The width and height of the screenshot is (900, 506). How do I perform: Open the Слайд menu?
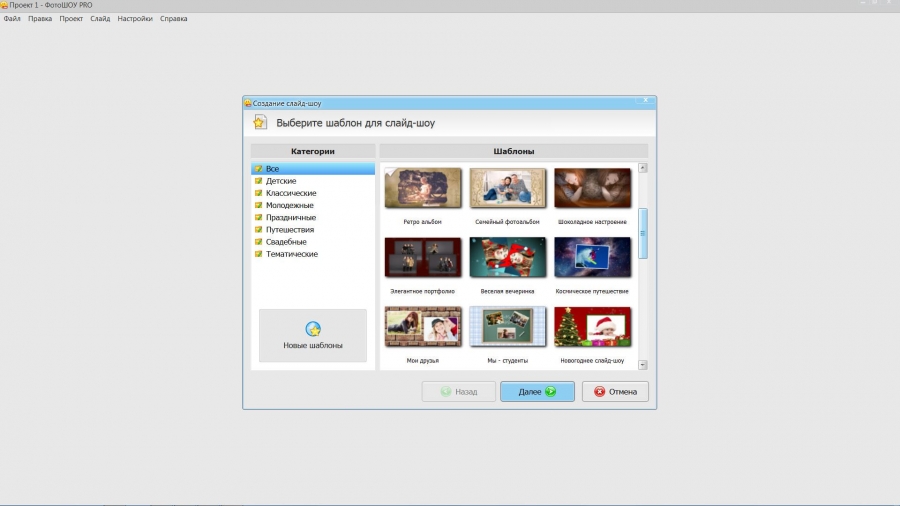(x=100, y=18)
